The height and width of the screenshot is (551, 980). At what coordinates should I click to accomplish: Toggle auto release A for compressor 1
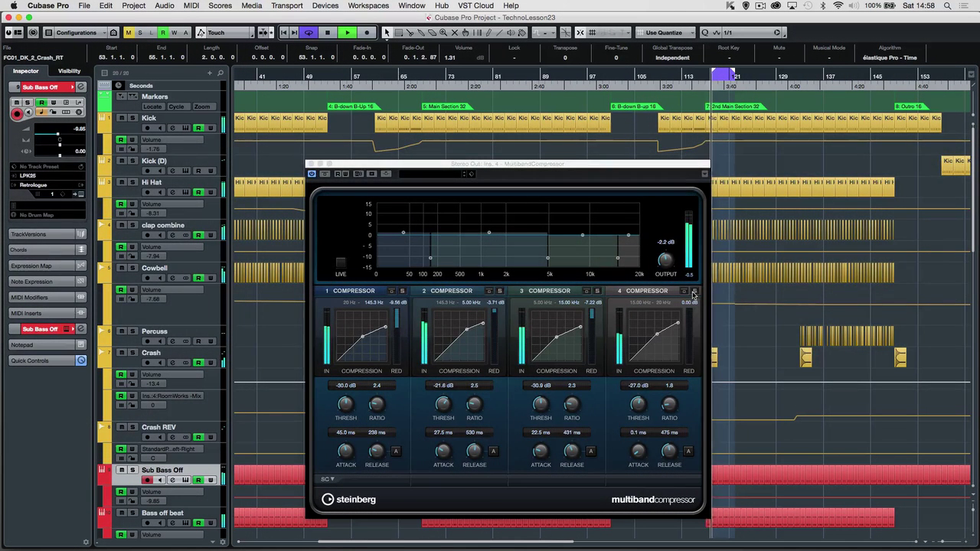[396, 452]
